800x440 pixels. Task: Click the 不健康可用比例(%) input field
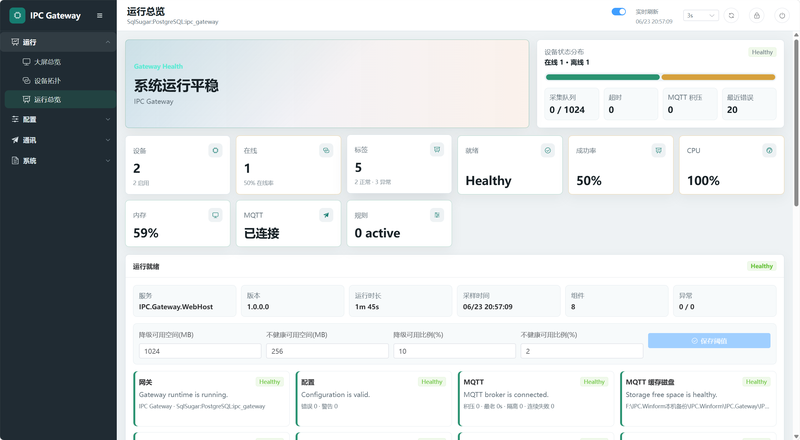[x=582, y=351]
